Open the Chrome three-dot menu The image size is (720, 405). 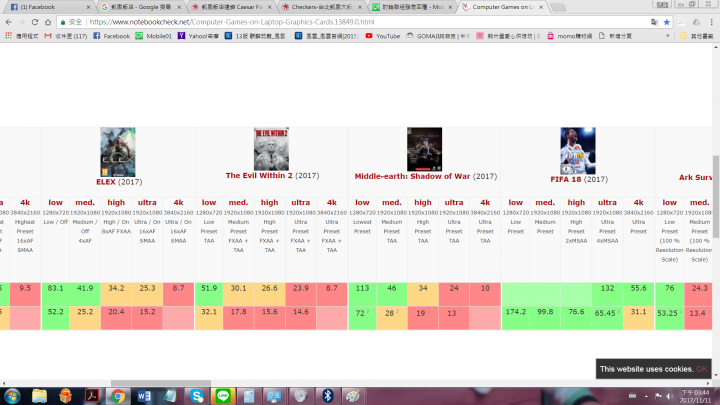click(x=711, y=22)
